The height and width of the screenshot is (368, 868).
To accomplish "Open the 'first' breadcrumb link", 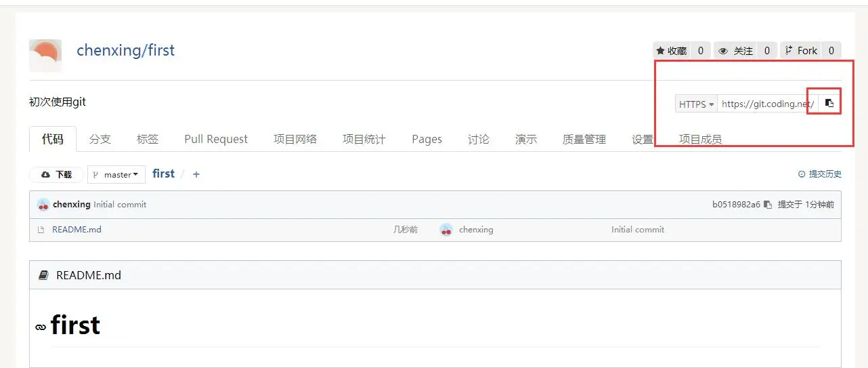I will (163, 173).
